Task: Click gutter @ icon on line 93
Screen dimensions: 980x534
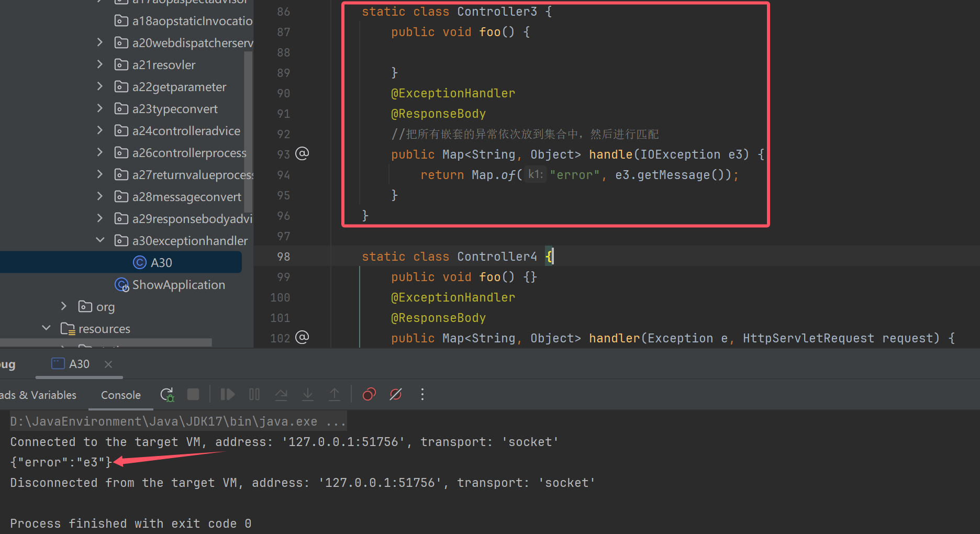Action: [302, 153]
